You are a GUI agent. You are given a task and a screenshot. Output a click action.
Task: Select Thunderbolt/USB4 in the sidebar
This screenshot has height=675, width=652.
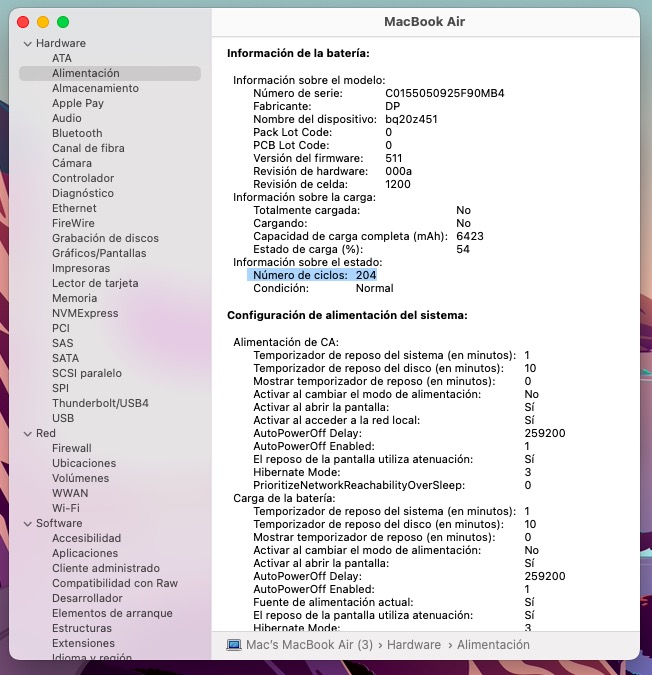click(100, 403)
